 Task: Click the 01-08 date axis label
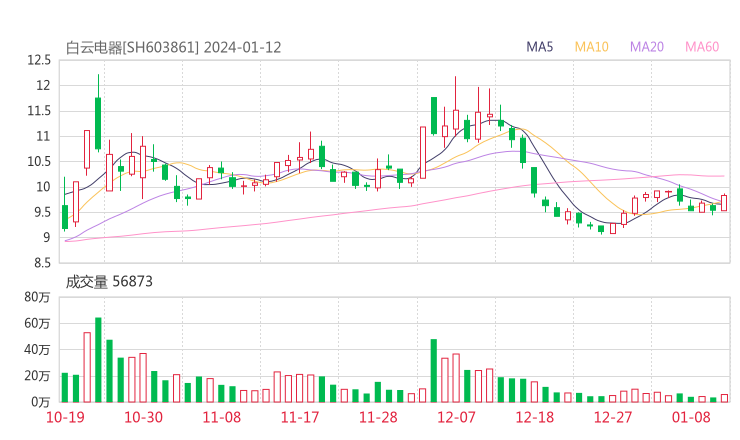[691, 417]
